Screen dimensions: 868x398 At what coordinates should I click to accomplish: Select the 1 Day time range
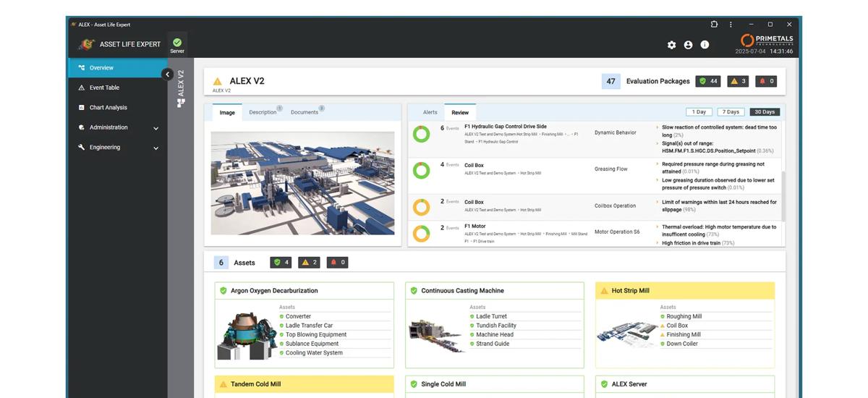(x=699, y=112)
